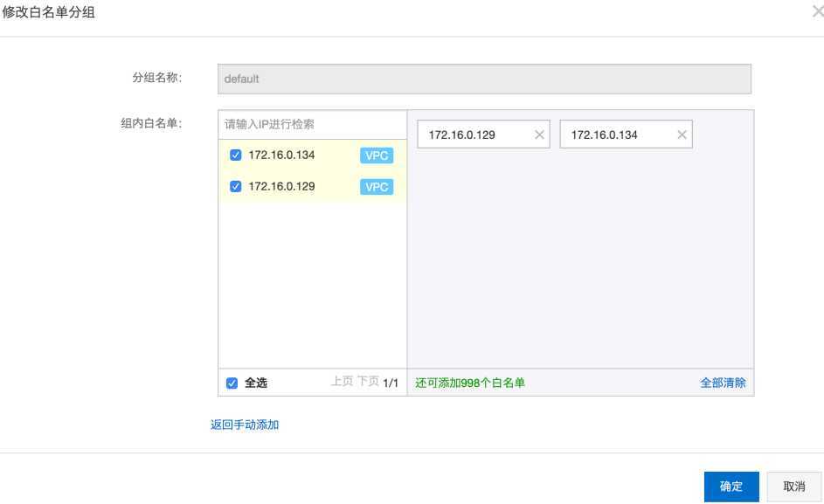Click the 1/1 page indicator
The width and height of the screenshot is (824, 504).
tap(391, 383)
